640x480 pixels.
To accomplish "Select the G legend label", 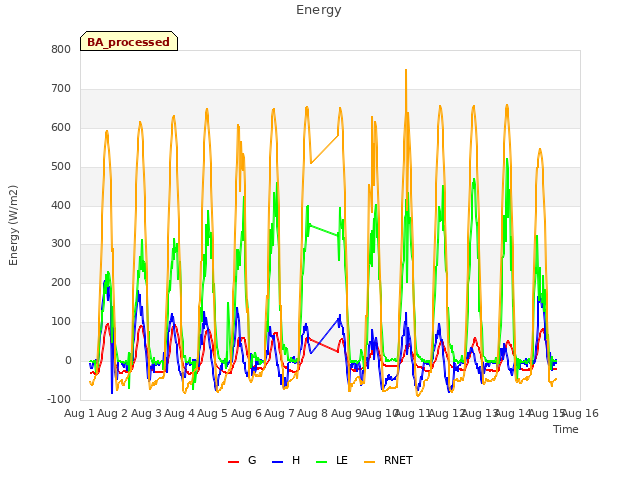I will click(x=252, y=460).
